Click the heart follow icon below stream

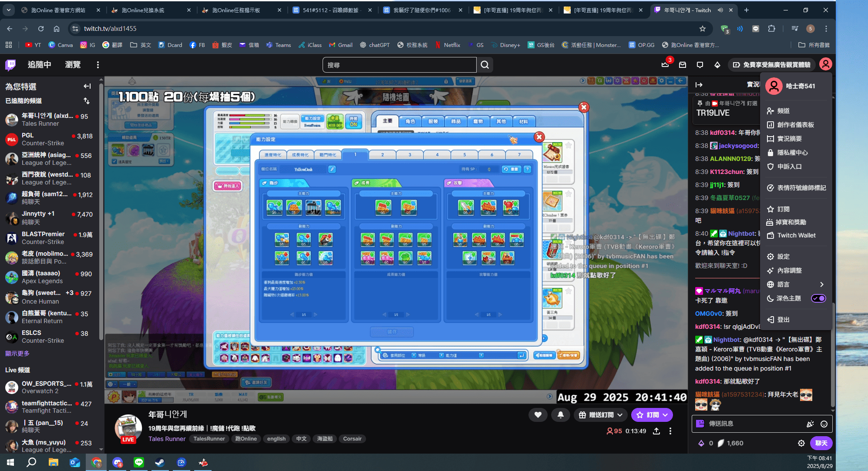(538, 415)
